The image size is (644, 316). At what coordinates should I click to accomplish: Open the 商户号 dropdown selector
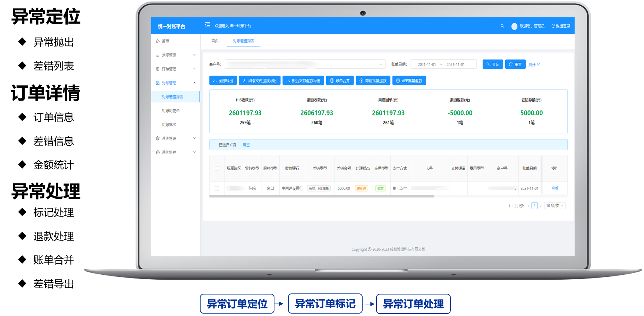pos(305,65)
